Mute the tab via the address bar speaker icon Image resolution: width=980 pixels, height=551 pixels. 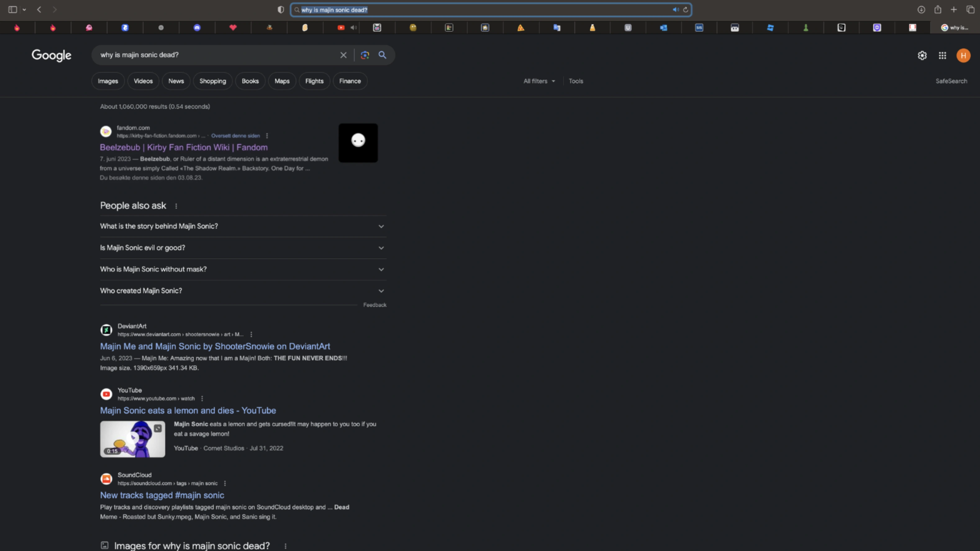tap(676, 10)
